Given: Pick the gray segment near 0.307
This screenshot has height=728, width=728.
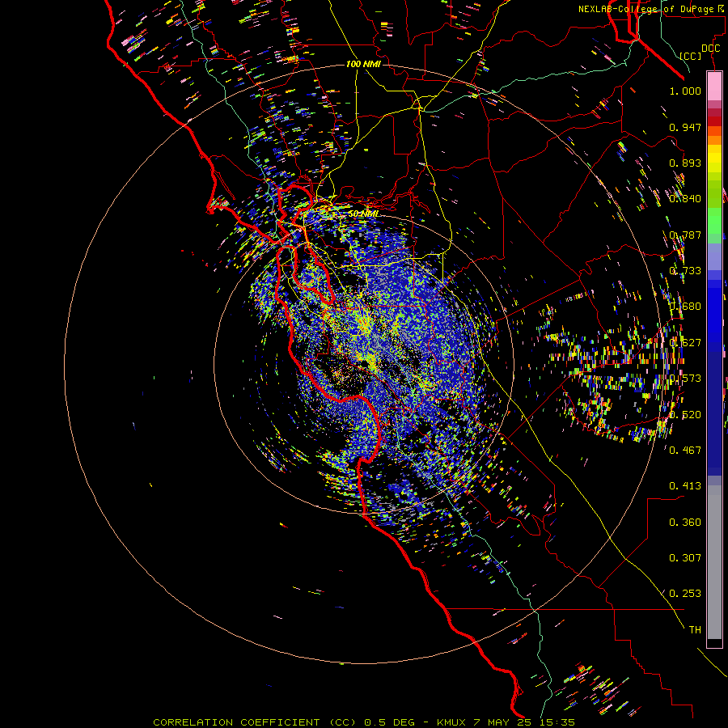Looking at the screenshot, I should click(714, 562).
